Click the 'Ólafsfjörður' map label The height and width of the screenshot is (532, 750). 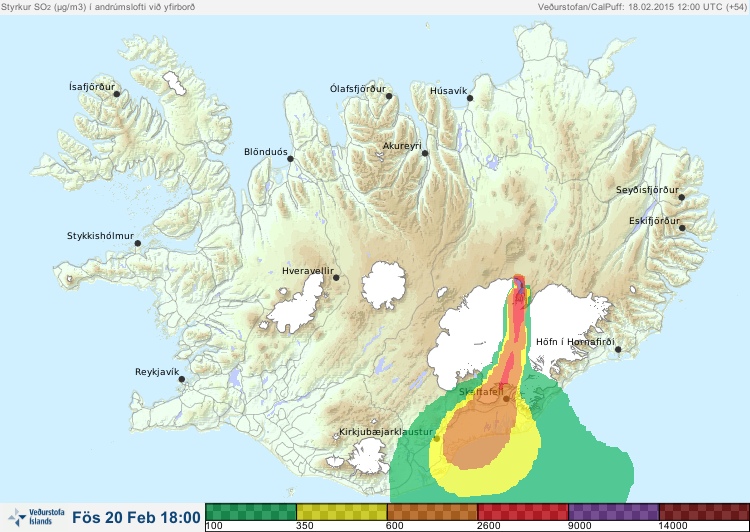358,89
